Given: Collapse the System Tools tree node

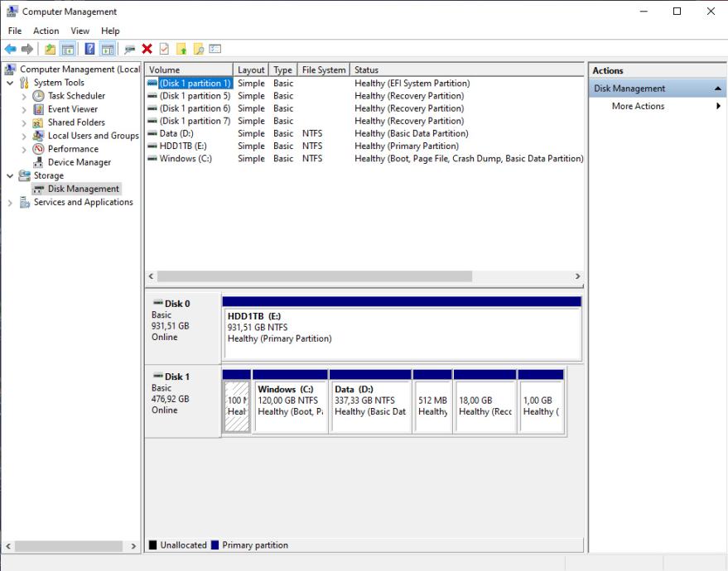Looking at the screenshot, I should pyautogui.click(x=10, y=83).
